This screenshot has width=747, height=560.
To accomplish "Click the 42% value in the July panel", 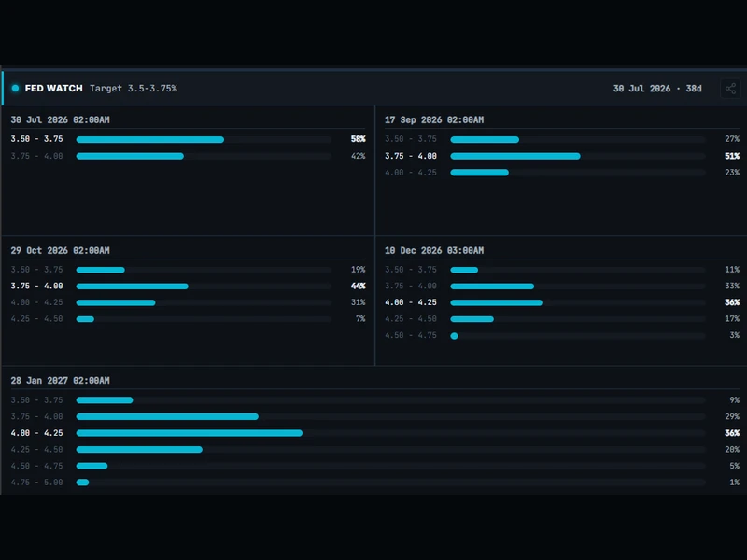I will (x=359, y=156).
